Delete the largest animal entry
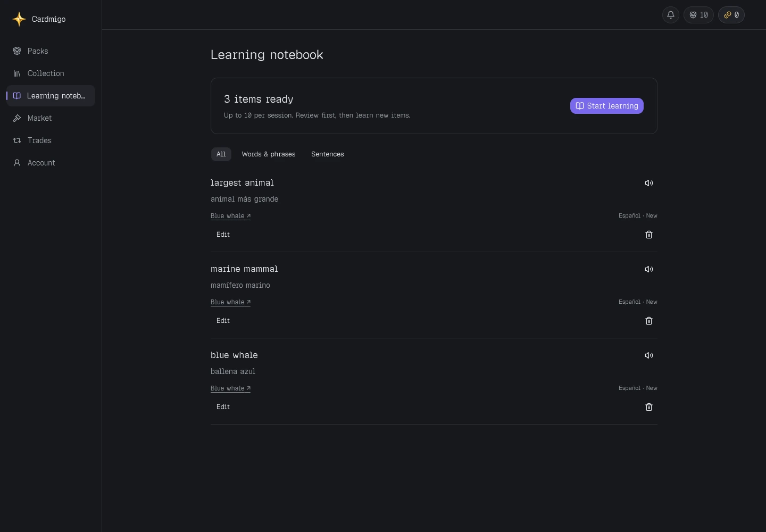The image size is (766, 532). [649, 235]
